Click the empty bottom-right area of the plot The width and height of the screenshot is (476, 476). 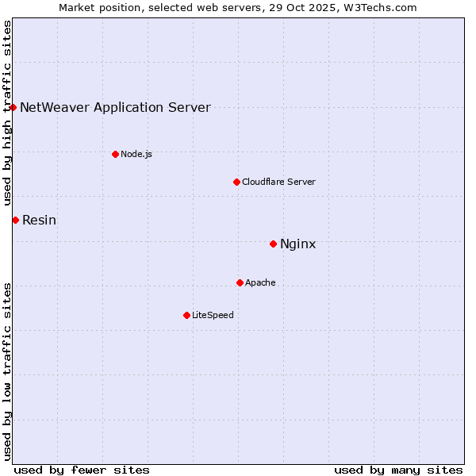pyautogui.click(x=397, y=413)
